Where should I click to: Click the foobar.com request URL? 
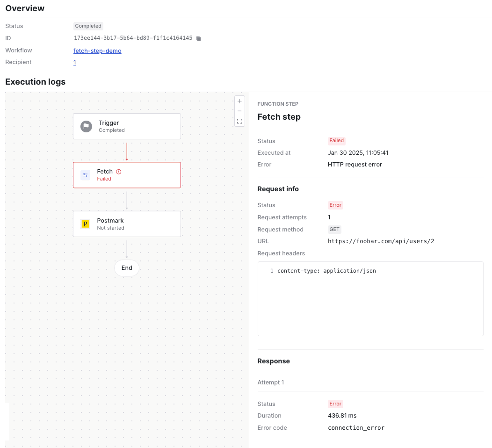click(x=381, y=241)
